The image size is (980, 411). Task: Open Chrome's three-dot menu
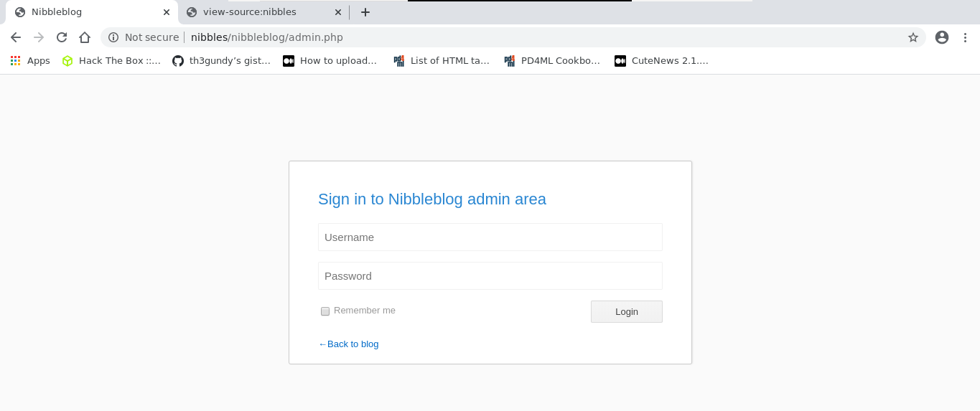pos(965,37)
